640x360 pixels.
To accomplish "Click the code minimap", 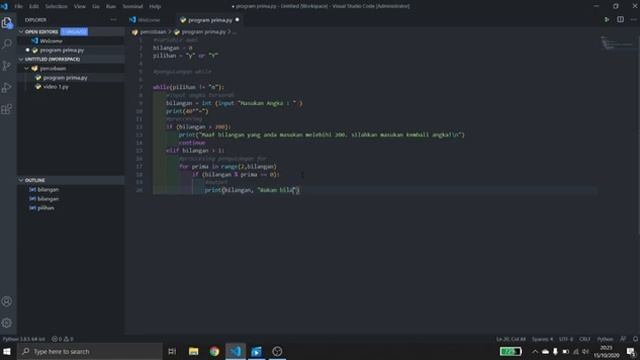I will [616, 43].
